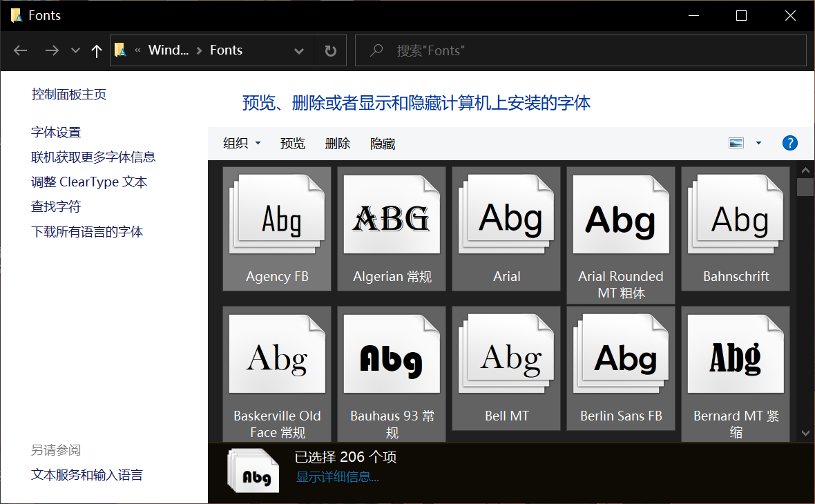Open 查找字符 link
Viewport: 815px width, 504px height.
click(56, 206)
